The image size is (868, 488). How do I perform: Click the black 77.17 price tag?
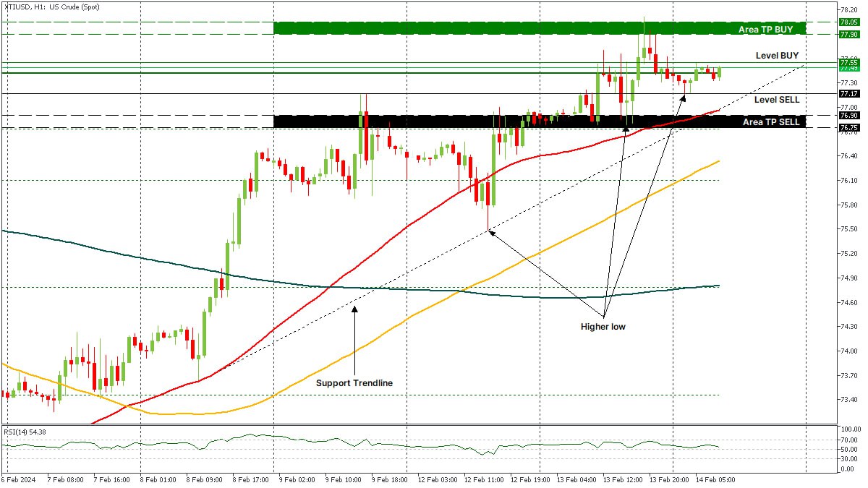pyautogui.click(x=848, y=93)
